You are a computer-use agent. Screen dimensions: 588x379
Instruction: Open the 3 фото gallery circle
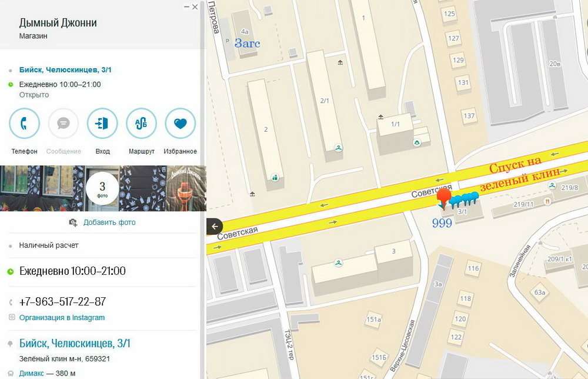pyautogui.click(x=102, y=188)
